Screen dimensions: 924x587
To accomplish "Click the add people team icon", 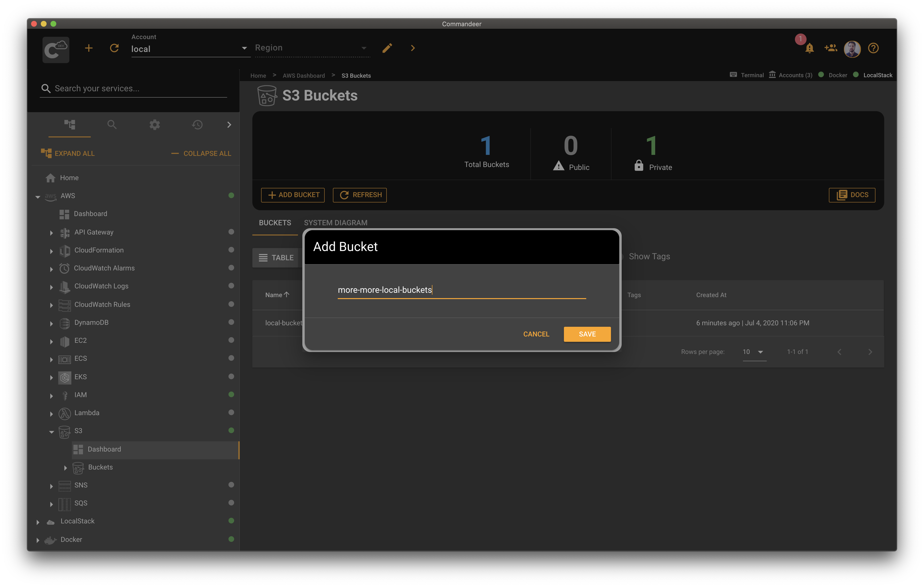I will [831, 48].
